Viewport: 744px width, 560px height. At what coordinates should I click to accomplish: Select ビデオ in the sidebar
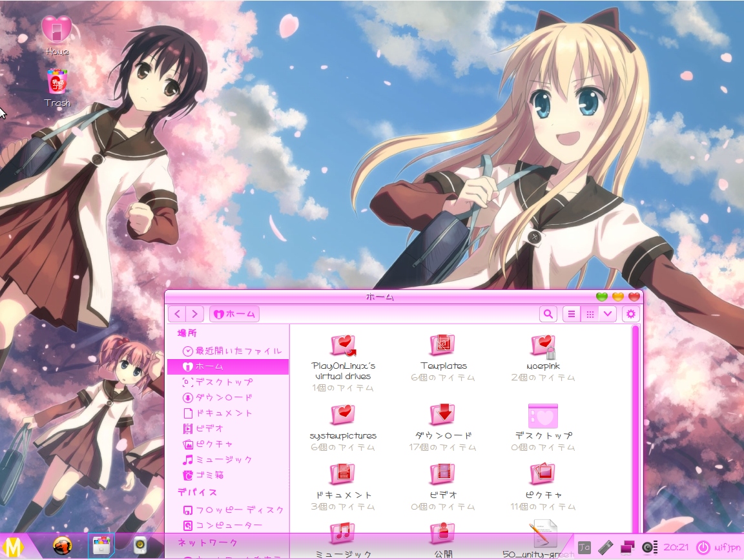coord(228,428)
